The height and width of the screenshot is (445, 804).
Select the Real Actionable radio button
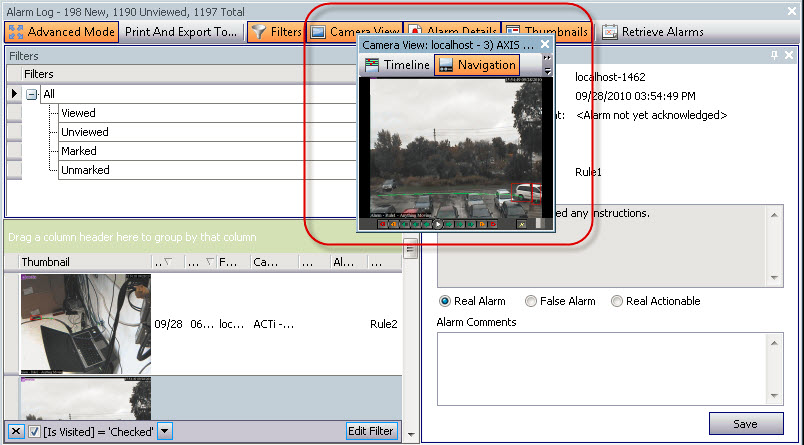(x=616, y=301)
